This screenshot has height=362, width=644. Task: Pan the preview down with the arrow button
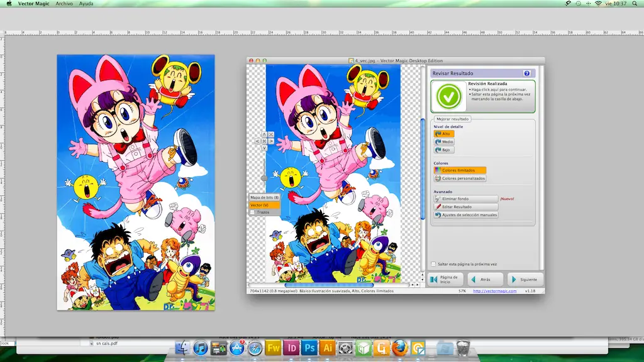(x=264, y=148)
